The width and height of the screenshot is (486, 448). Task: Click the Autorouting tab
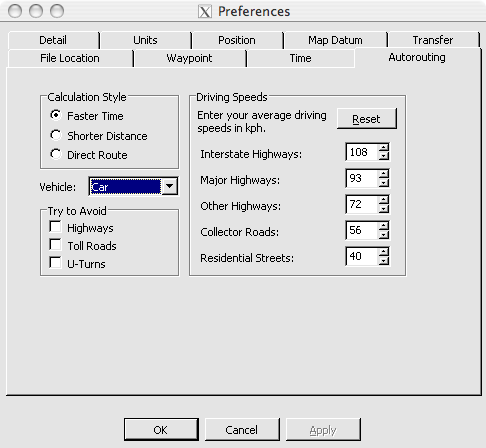pyautogui.click(x=417, y=57)
